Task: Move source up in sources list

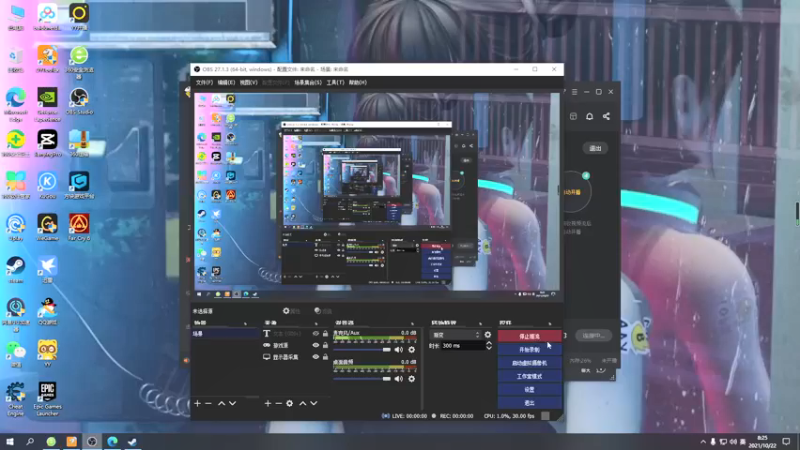Action: [x=303, y=404]
